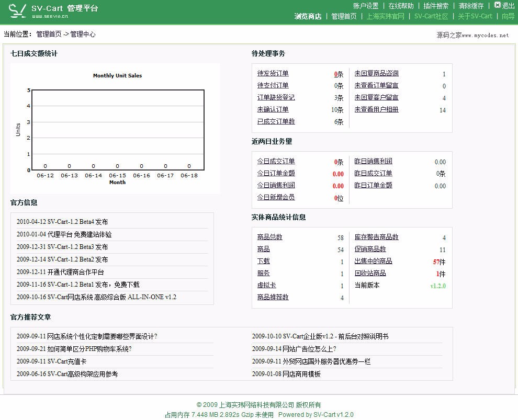Open 未回复商品咨询

coord(376,73)
